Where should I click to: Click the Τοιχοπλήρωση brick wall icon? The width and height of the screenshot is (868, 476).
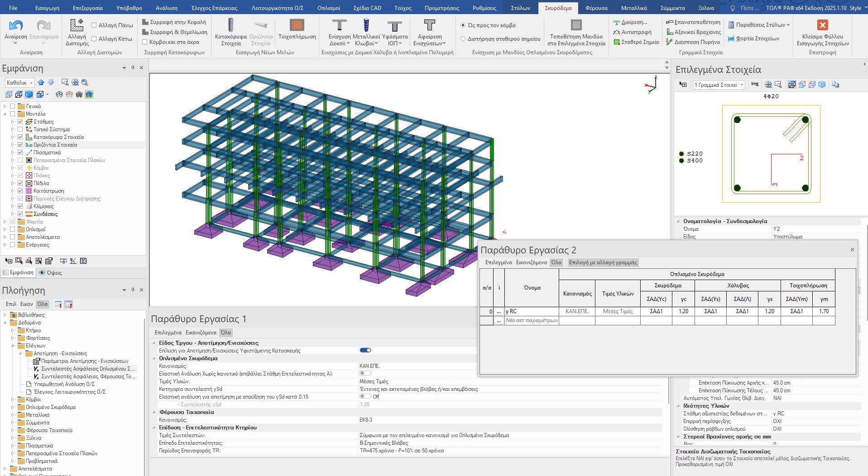pyautogui.click(x=297, y=25)
